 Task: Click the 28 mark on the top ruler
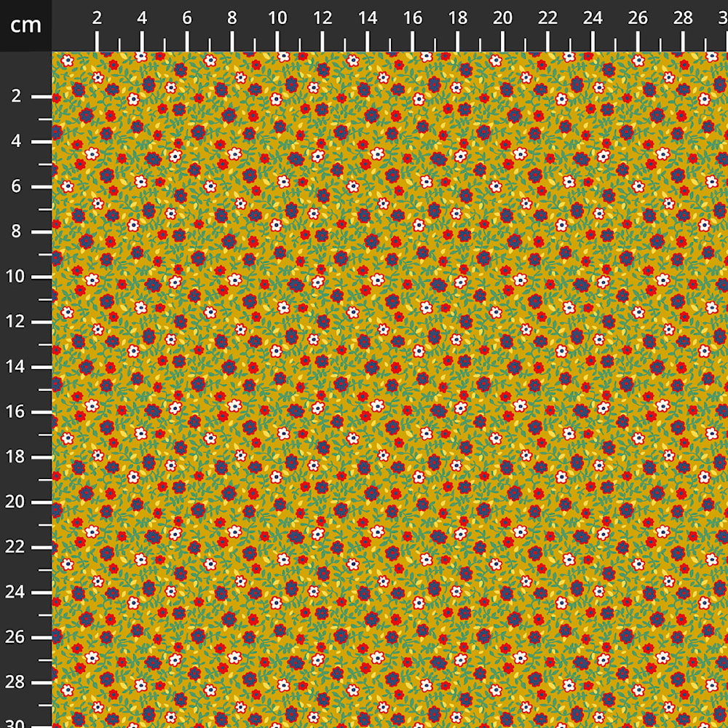683,19
